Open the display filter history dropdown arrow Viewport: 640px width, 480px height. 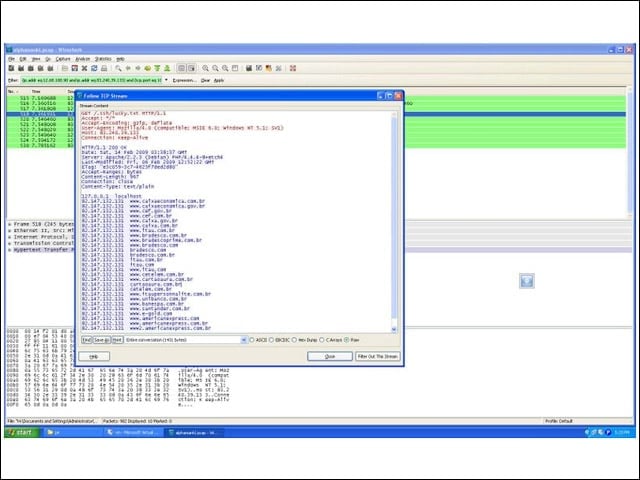pyautogui.click(x=166, y=80)
